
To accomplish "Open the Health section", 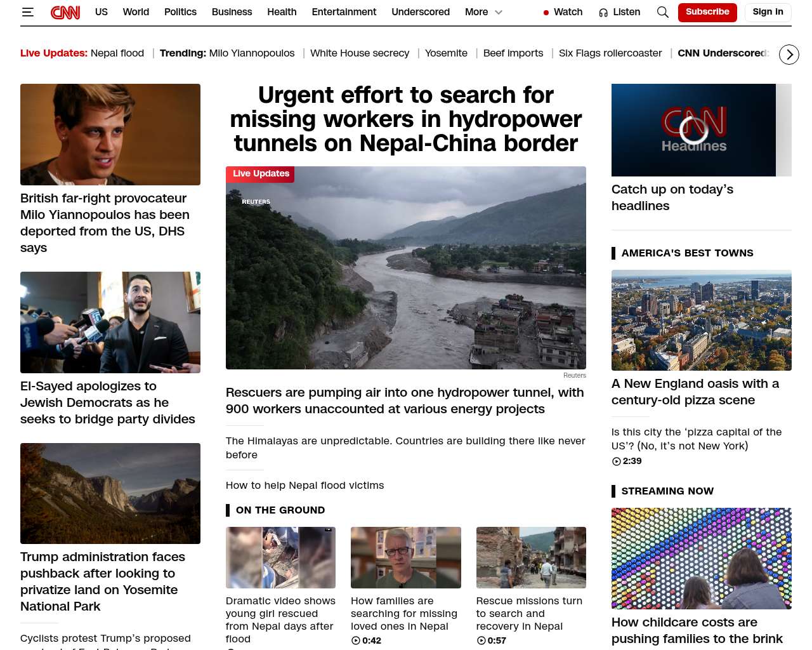I will point(282,12).
